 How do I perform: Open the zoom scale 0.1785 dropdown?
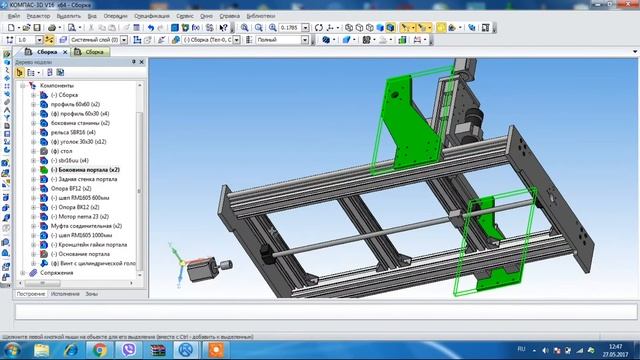(305, 28)
